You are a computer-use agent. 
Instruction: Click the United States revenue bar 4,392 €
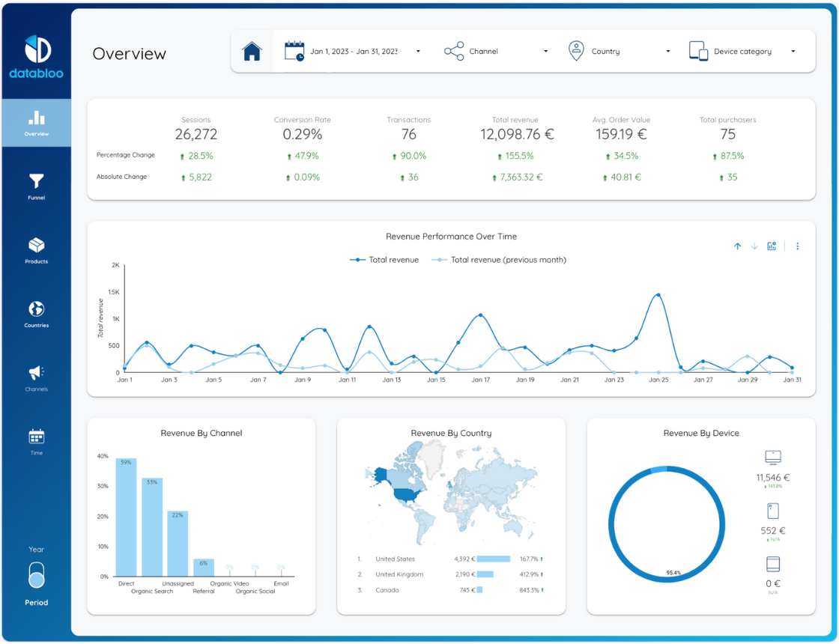[494, 559]
